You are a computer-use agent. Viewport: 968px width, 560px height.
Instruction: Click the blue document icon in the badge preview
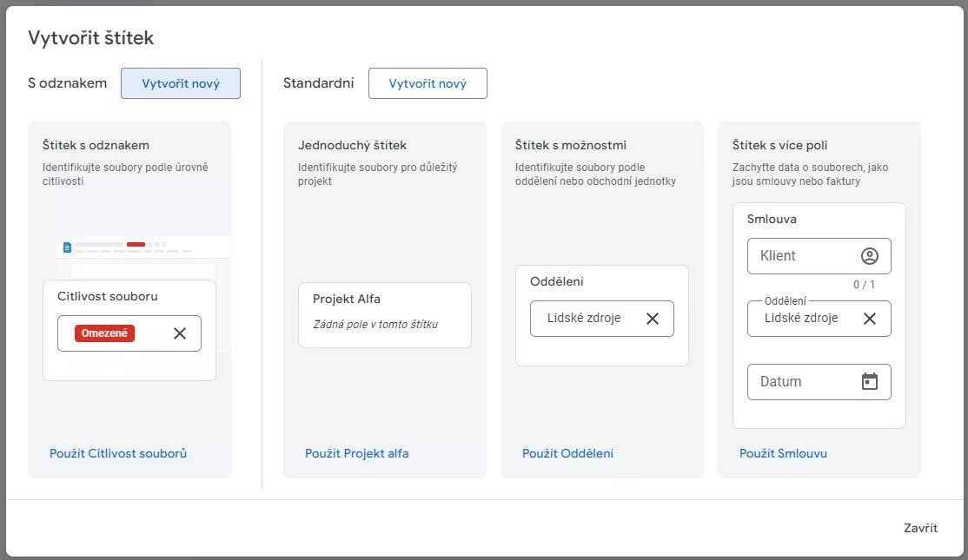click(x=67, y=247)
